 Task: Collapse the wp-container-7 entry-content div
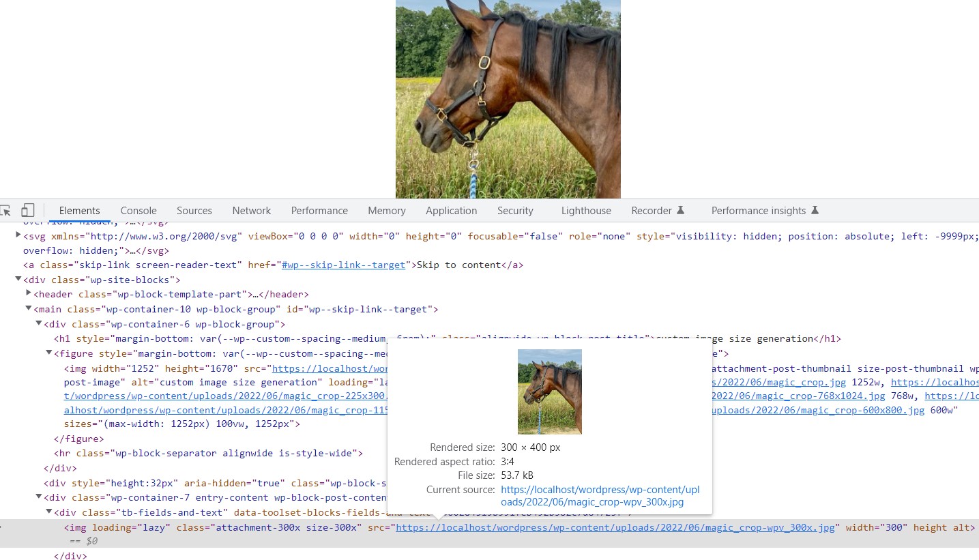39,497
